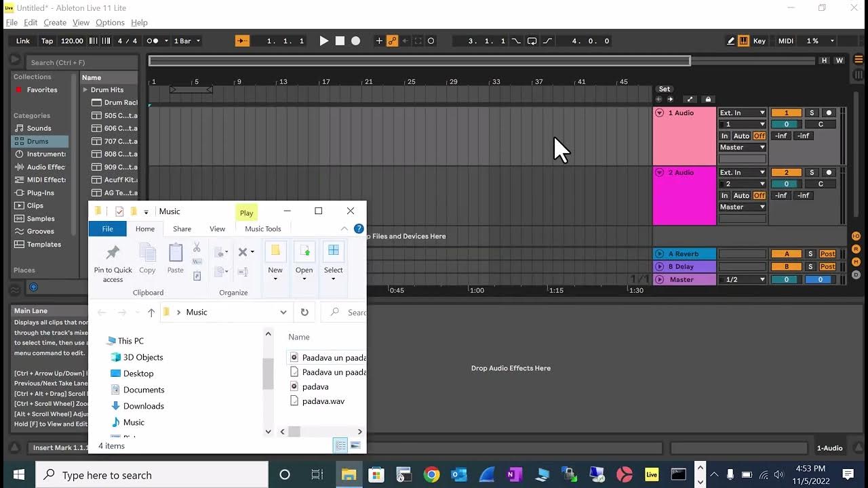
Task: Open the Master track 1/2 output dropdown
Action: tap(743, 280)
